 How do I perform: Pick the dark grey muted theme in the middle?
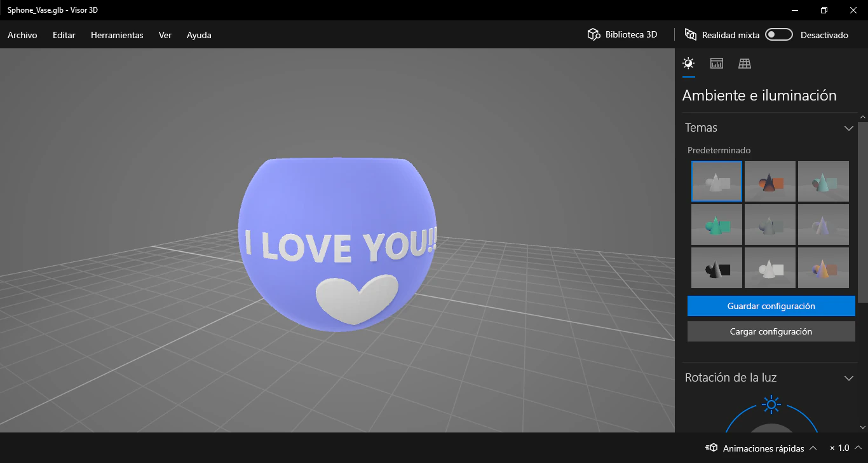coord(770,225)
